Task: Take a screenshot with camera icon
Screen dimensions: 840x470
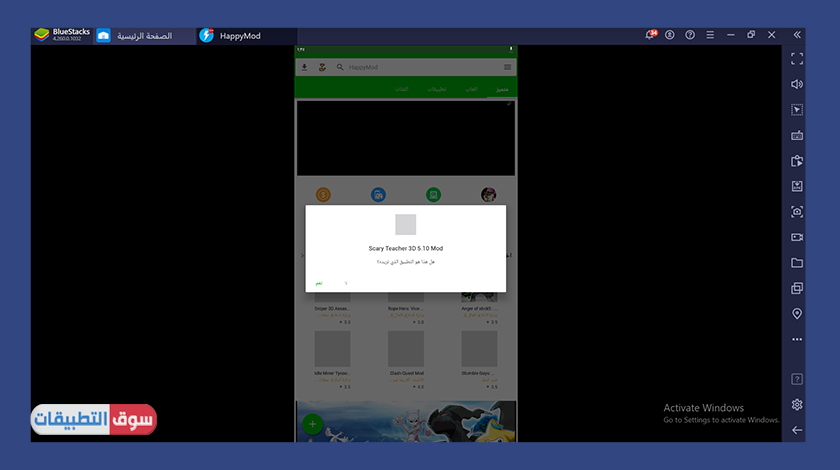Action: pos(797,212)
